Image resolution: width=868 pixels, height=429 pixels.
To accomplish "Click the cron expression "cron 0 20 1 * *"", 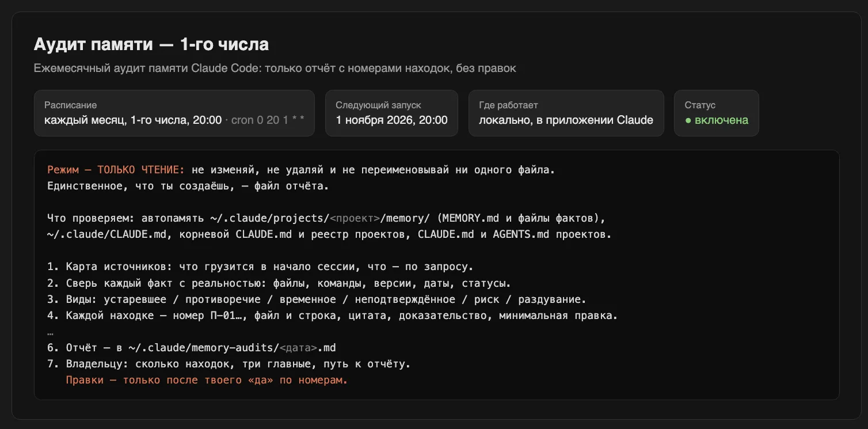I will coord(268,120).
